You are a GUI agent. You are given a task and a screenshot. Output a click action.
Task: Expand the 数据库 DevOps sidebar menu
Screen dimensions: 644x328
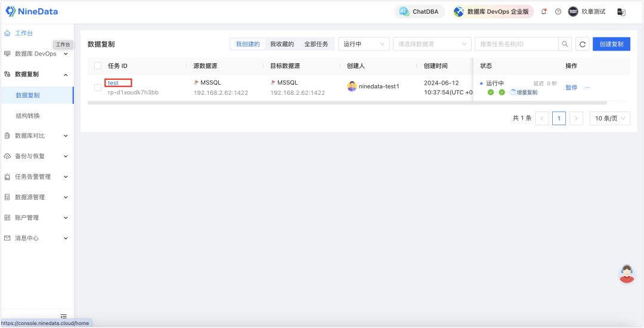(36, 54)
